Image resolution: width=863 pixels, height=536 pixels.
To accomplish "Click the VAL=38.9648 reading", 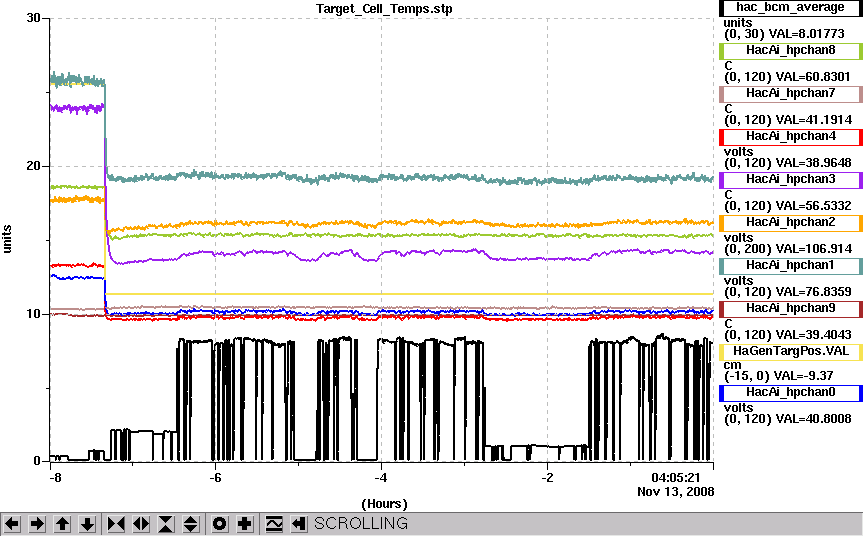I will [813, 163].
